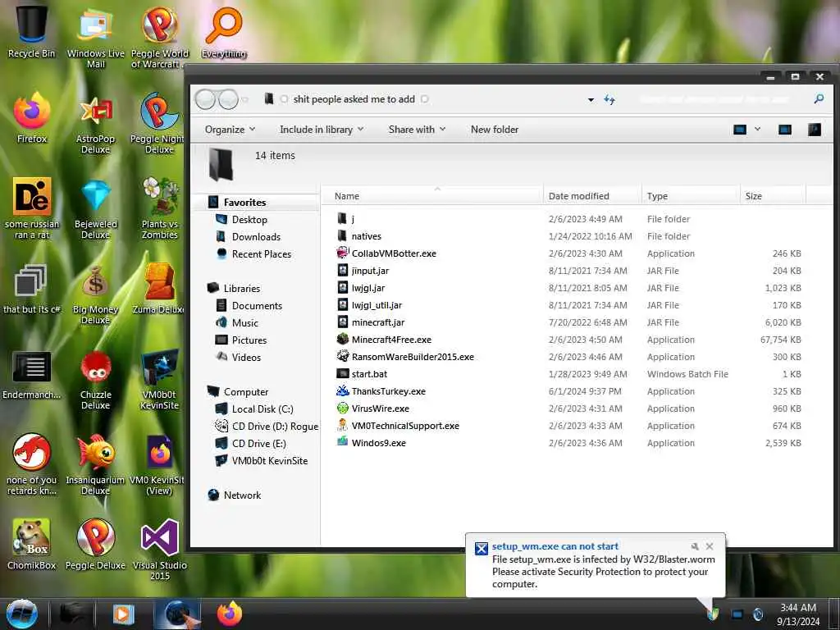This screenshot has width=840, height=630.
Task: Select AstroPop Deluxe desktop icon
Action: [x=95, y=123]
